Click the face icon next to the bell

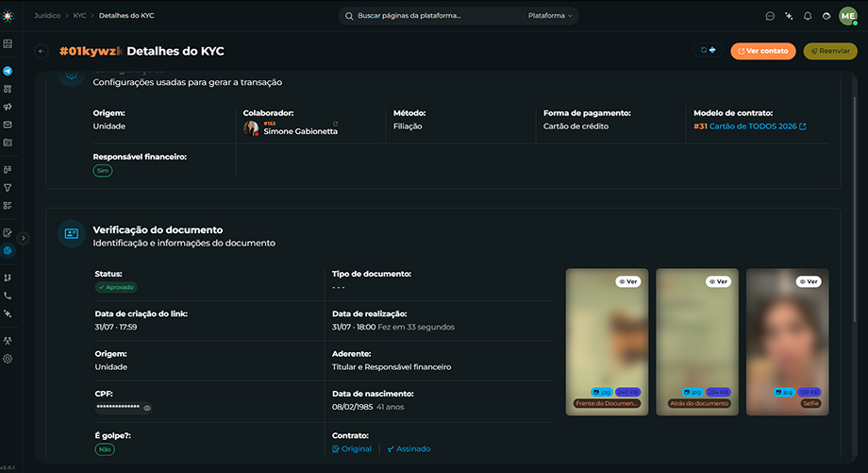826,16
